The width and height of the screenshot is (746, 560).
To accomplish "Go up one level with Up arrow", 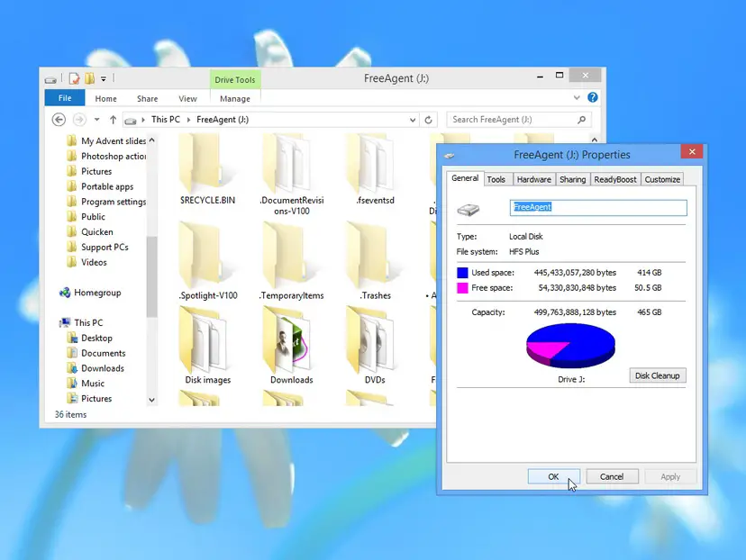I will 113,120.
